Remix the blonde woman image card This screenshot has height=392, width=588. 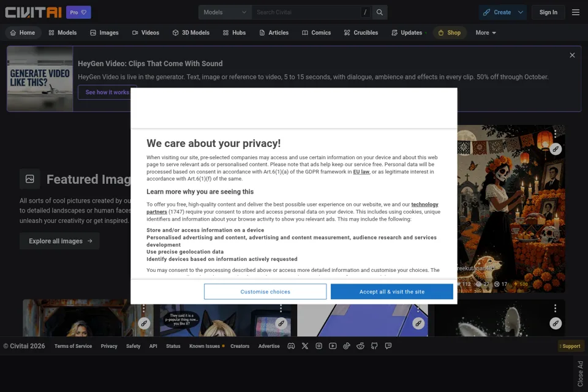tap(144, 323)
